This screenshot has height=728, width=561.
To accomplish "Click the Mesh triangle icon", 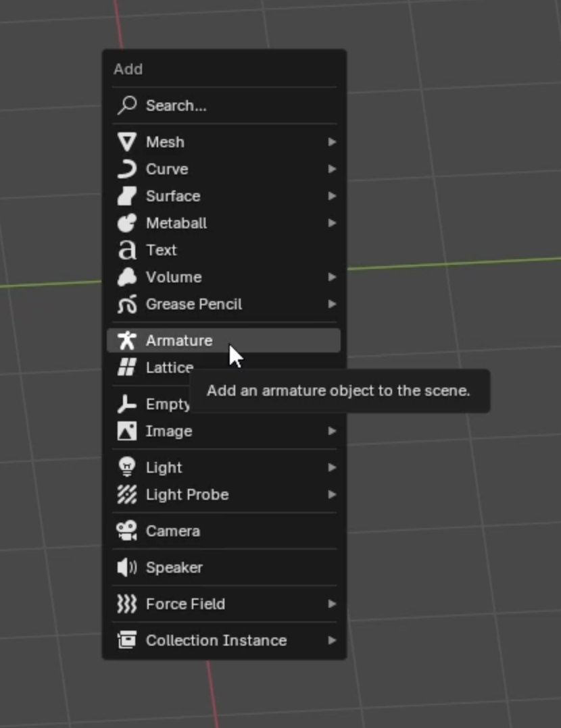I will pyautogui.click(x=127, y=142).
